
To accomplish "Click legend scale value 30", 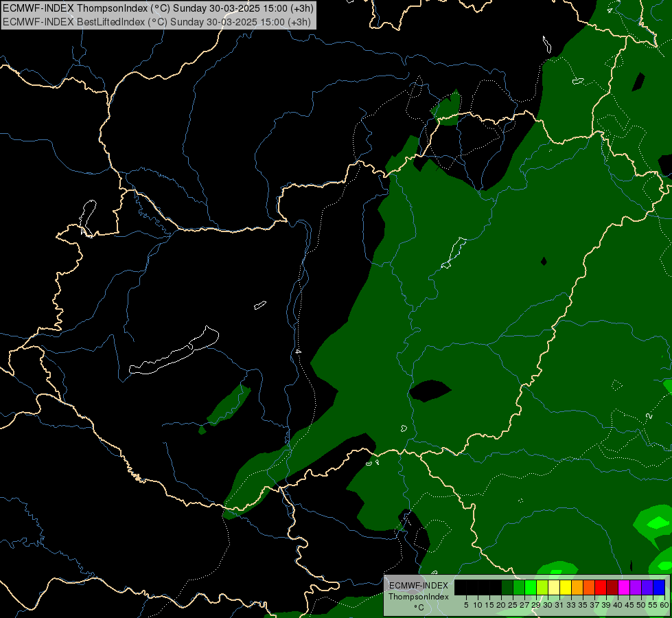I will pyautogui.click(x=548, y=605).
